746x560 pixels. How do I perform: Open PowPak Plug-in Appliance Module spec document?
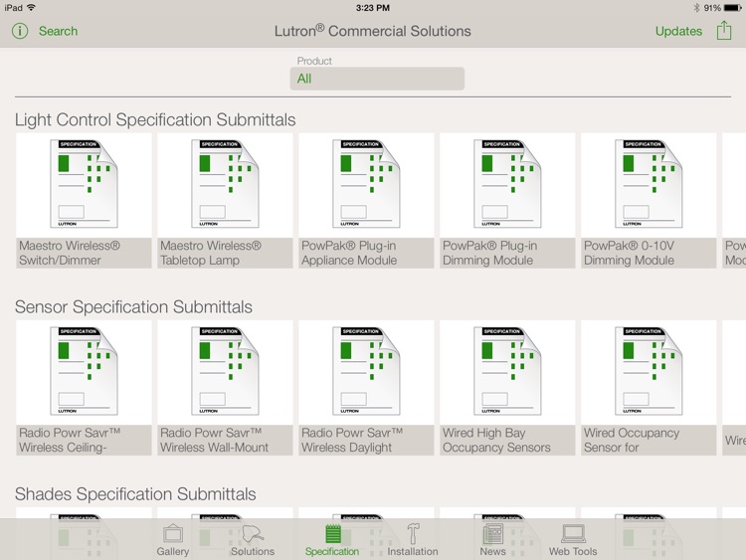coord(366,184)
